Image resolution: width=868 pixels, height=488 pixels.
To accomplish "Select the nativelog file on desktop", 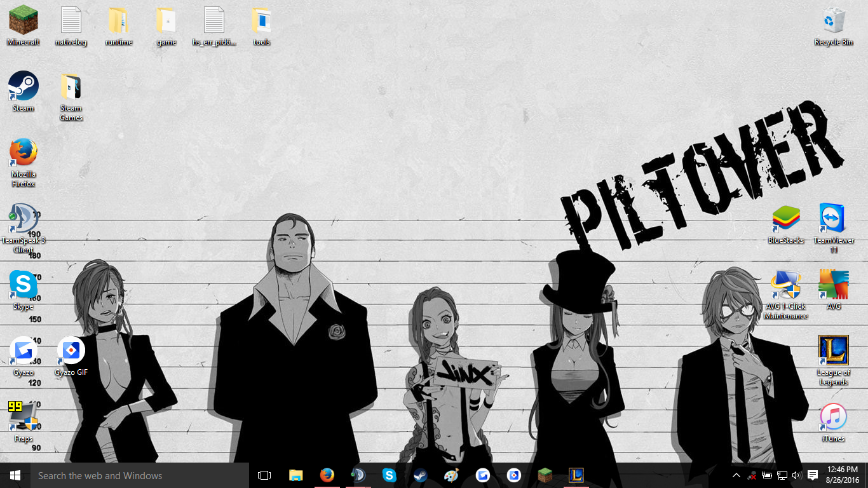I will pyautogui.click(x=71, y=25).
